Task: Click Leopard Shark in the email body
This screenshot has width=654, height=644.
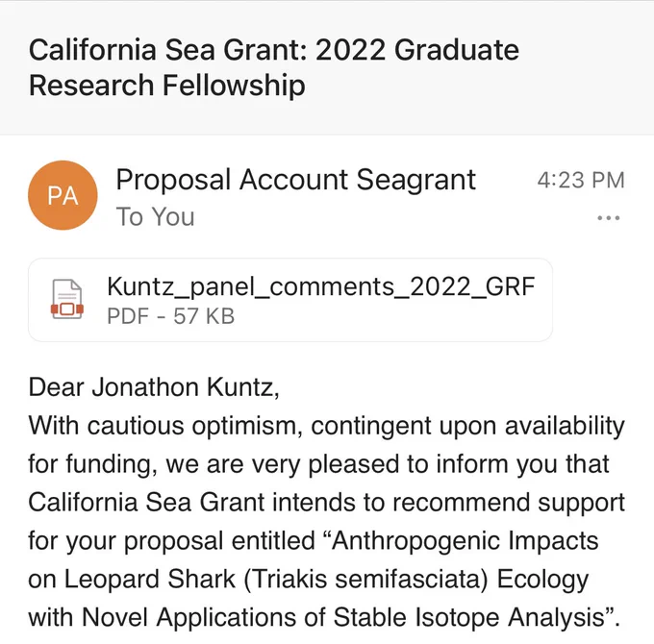Action: [x=149, y=580]
